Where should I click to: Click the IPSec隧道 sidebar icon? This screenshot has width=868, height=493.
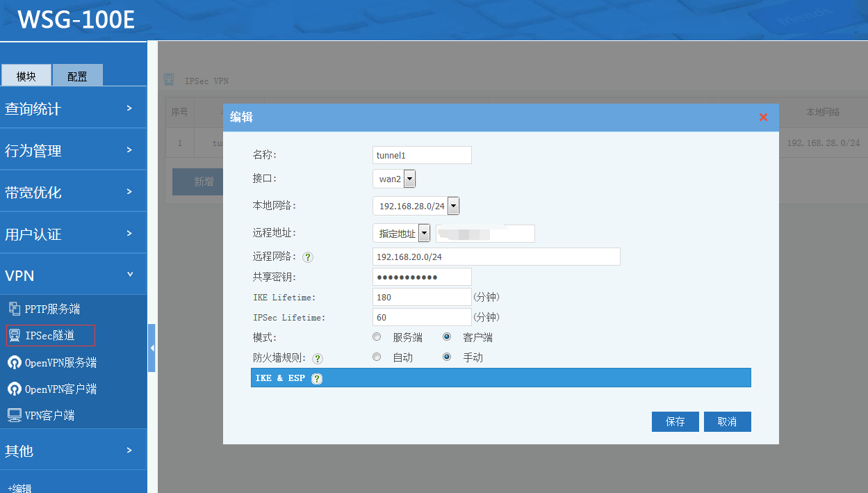pos(14,336)
